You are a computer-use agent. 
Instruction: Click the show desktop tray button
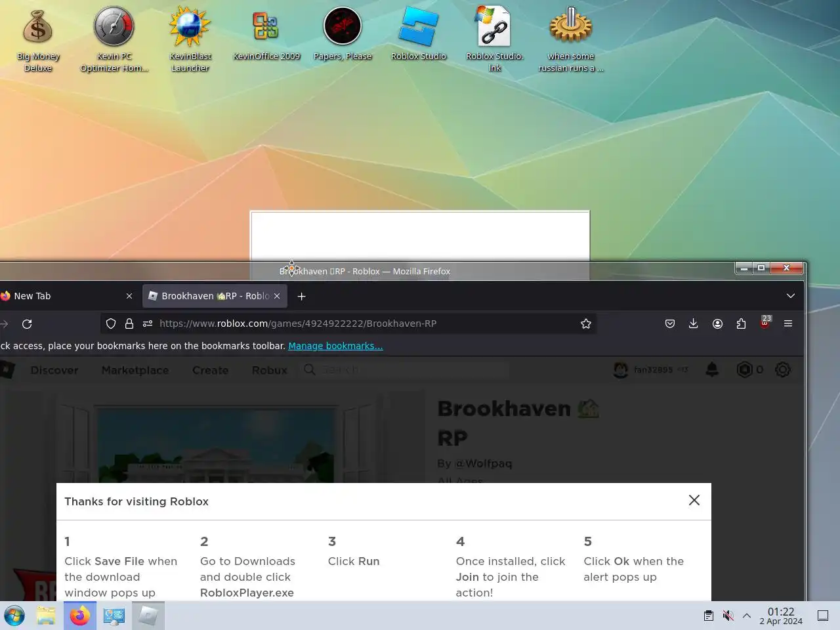(823, 616)
